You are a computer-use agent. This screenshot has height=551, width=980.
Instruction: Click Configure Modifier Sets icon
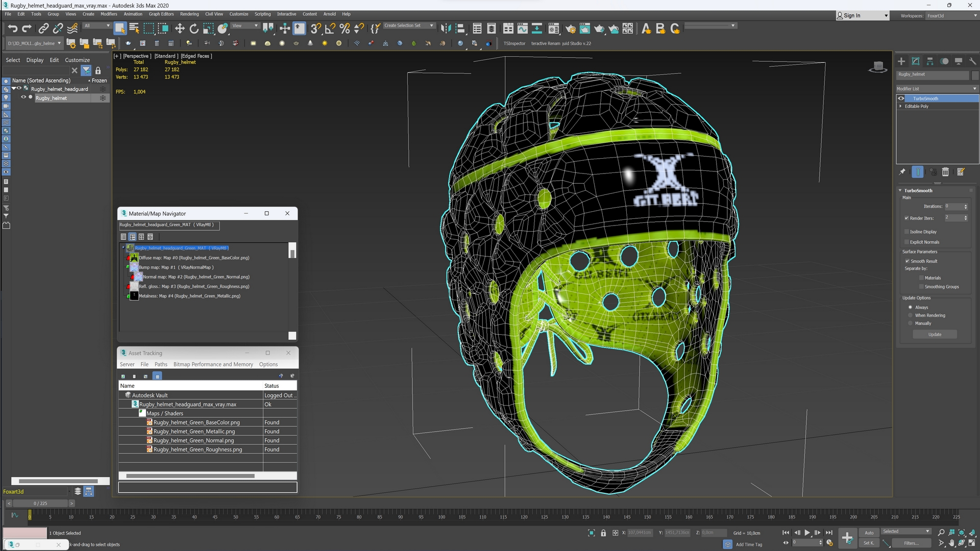click(961, 172)
